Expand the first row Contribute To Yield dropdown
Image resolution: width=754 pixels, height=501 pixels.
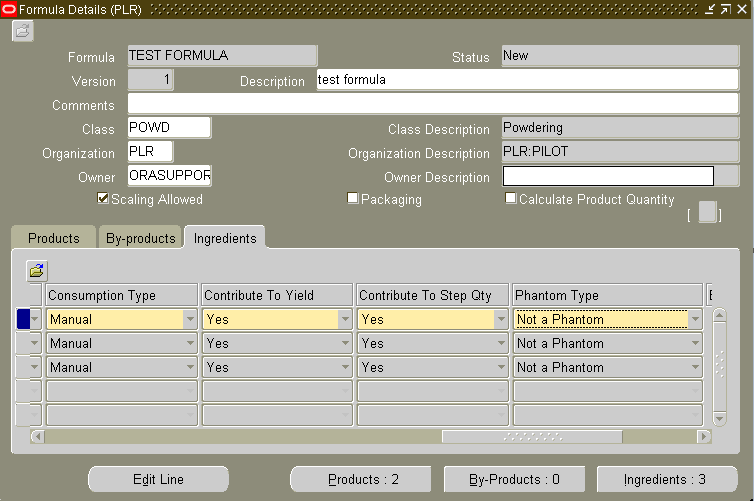345,319
